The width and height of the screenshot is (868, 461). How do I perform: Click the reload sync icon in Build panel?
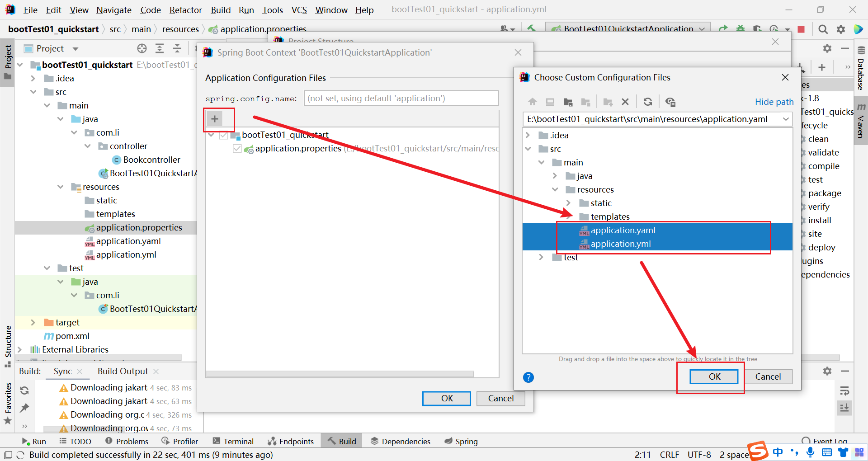point(25,390)
